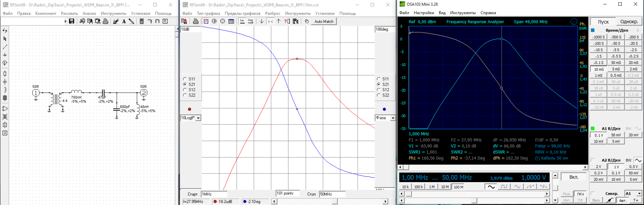
Task: Click the Старт frequency field 1MHz
Action: 214,194
